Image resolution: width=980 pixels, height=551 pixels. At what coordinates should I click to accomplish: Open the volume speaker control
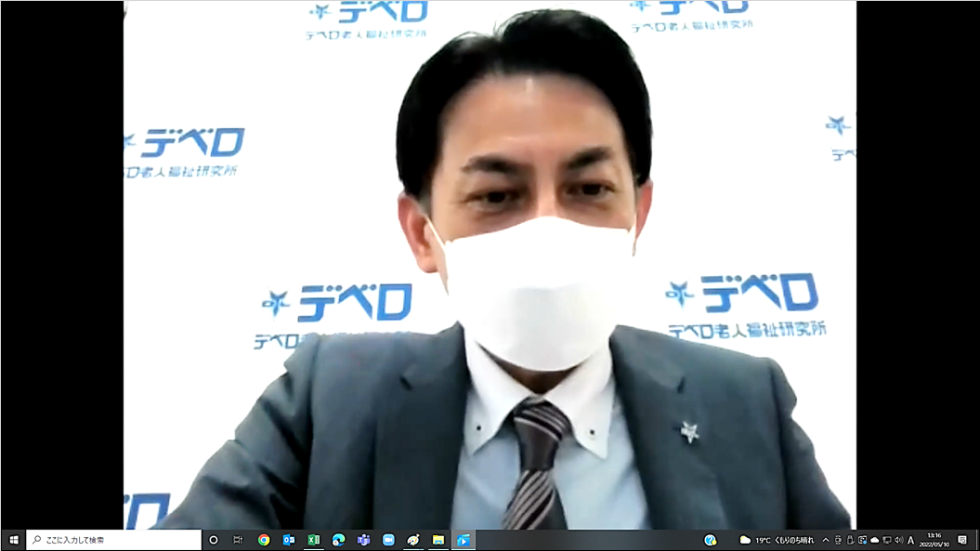898,540
